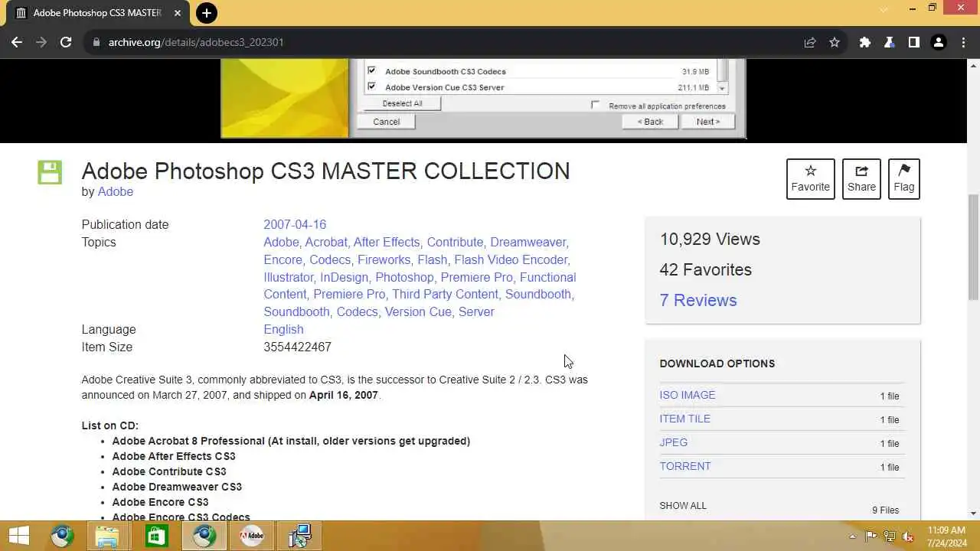Open the tab search dropdown chevron
This screenshot has width=980, height=551.
(x=884, y=9)
